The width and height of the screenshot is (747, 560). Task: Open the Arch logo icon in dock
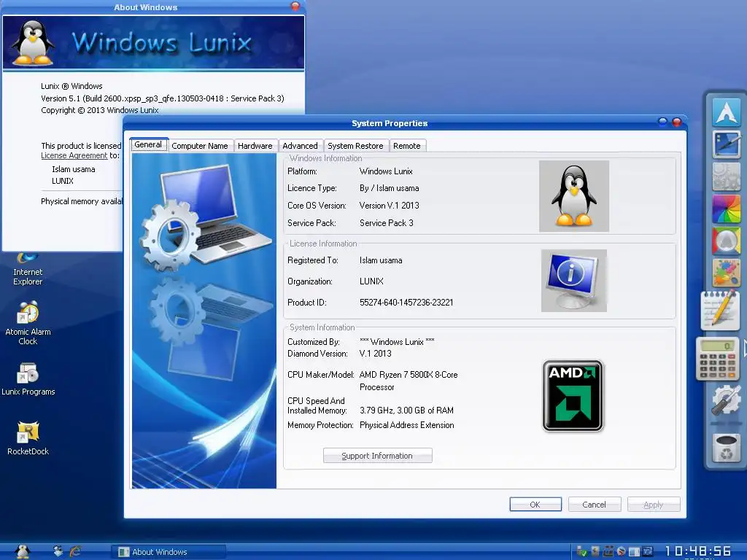[726, 112]
